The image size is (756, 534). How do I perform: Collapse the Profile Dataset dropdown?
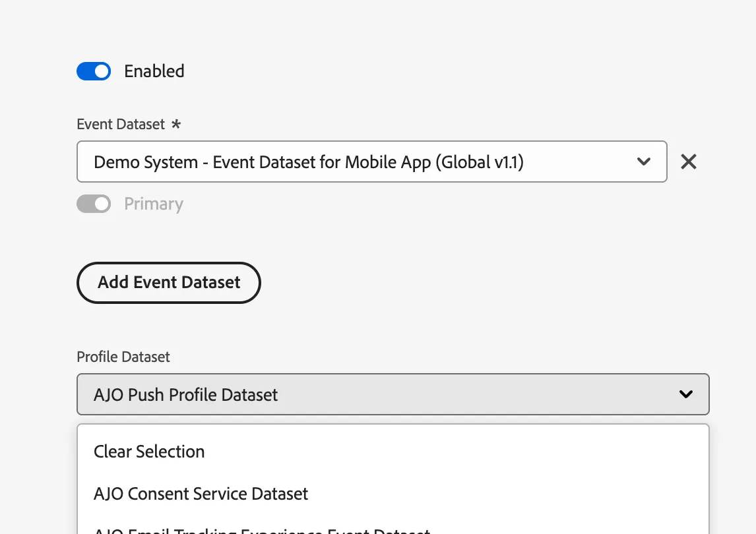tap(393, 394)
